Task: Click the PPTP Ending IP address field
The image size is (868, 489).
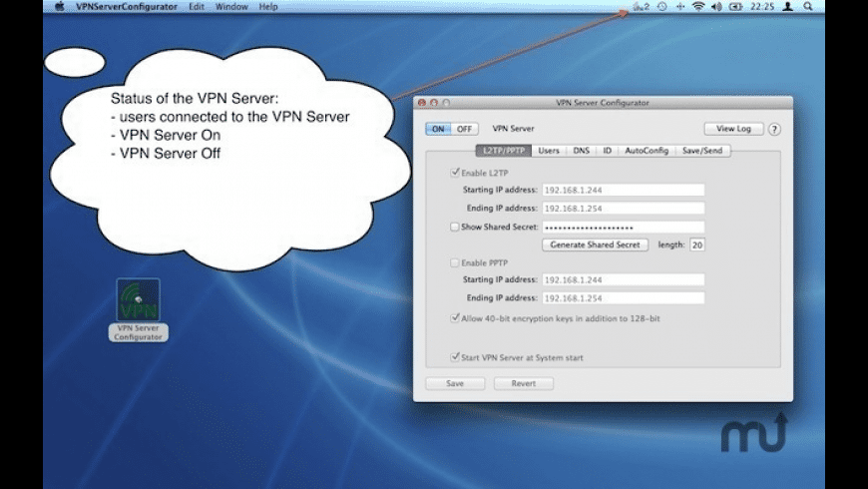Action: (x=624, y=298)
